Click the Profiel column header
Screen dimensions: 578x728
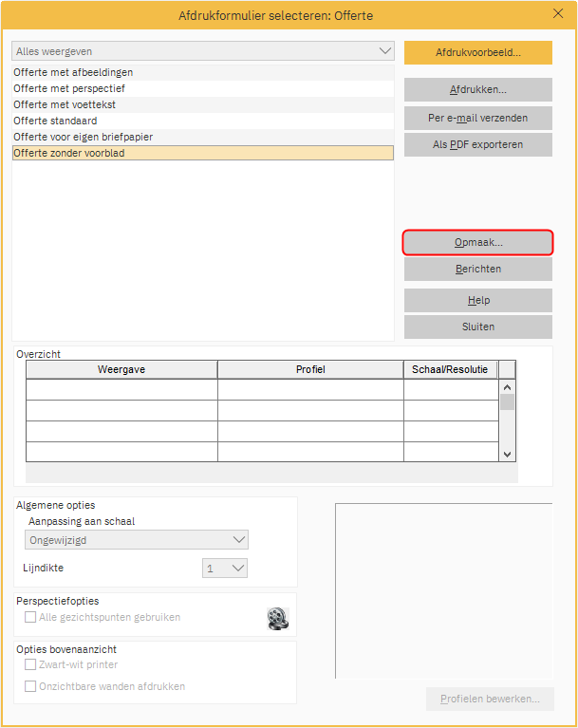pos(310,369)
